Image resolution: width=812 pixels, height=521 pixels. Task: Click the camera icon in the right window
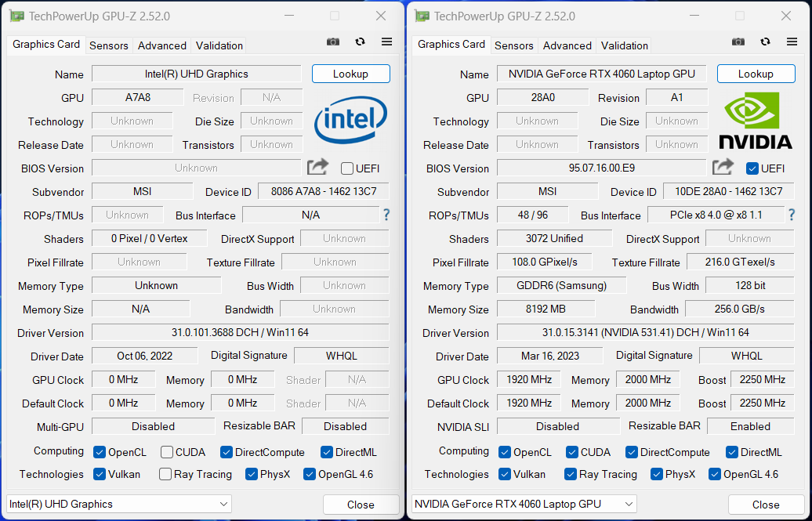click(738, 42)
